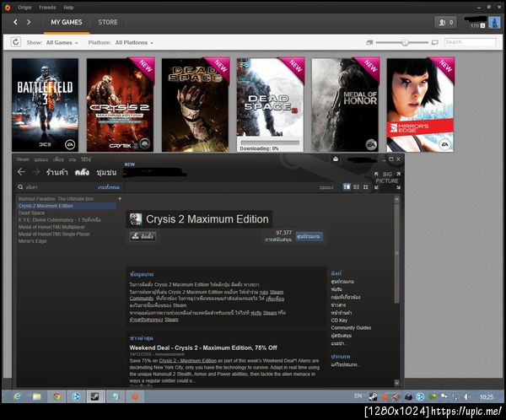Viewport: 506px width, 420px height.
Task: Open Steam library tab คลัง
Action: pos(82,172)
